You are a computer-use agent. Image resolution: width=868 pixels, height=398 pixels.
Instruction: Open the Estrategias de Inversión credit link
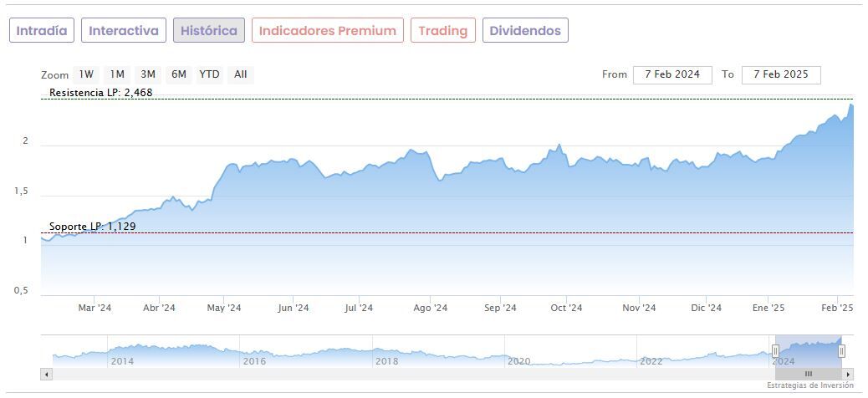pyautogui.click(x=810, y=385)
